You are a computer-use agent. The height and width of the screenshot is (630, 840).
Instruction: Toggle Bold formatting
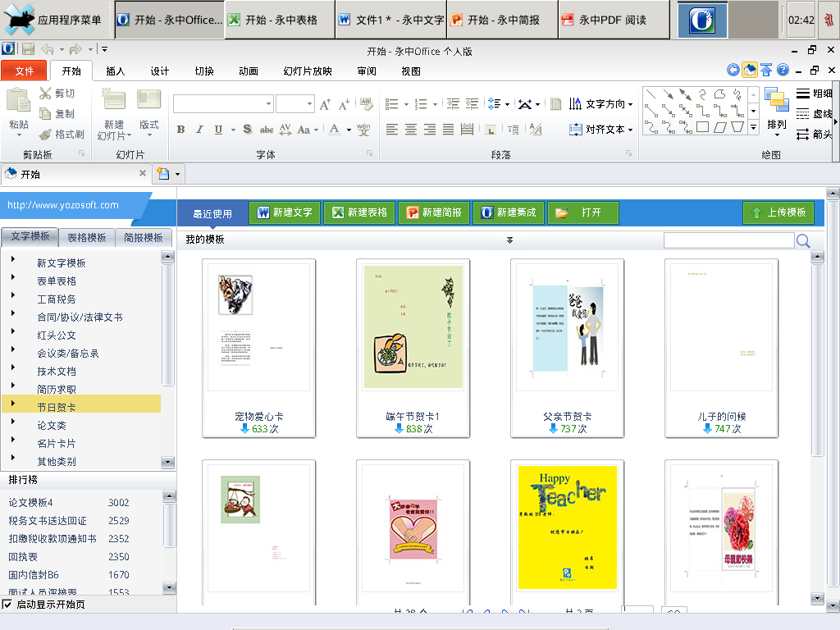[181, 129]
